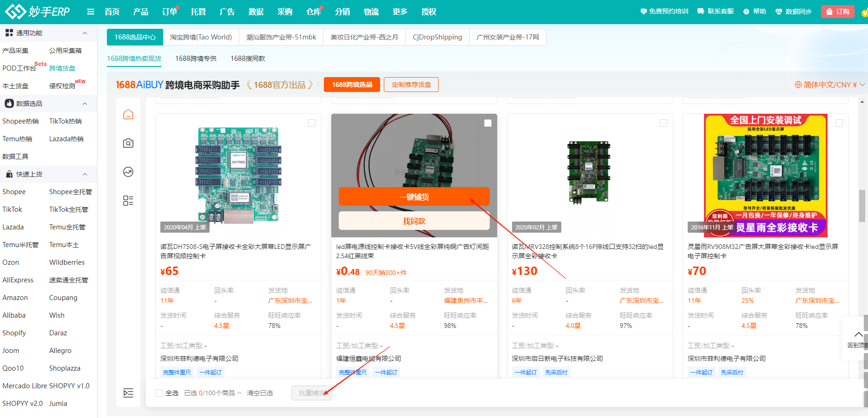Open the 物流 menu item

[x=371, y=12]
